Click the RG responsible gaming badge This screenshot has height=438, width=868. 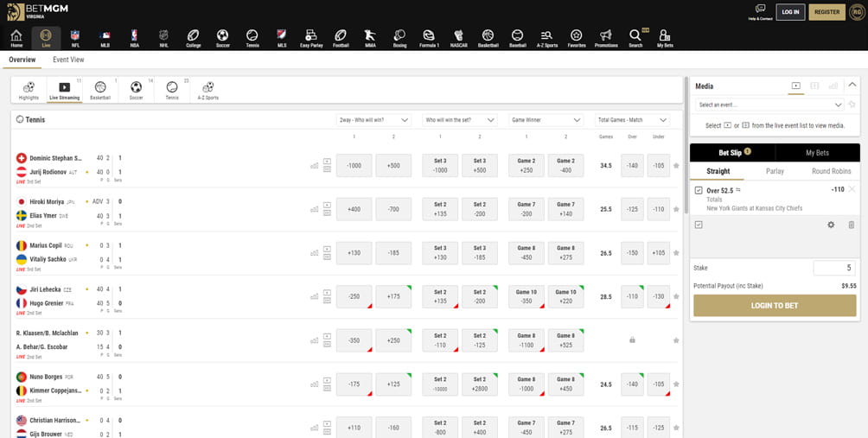(x=857, y=11)
